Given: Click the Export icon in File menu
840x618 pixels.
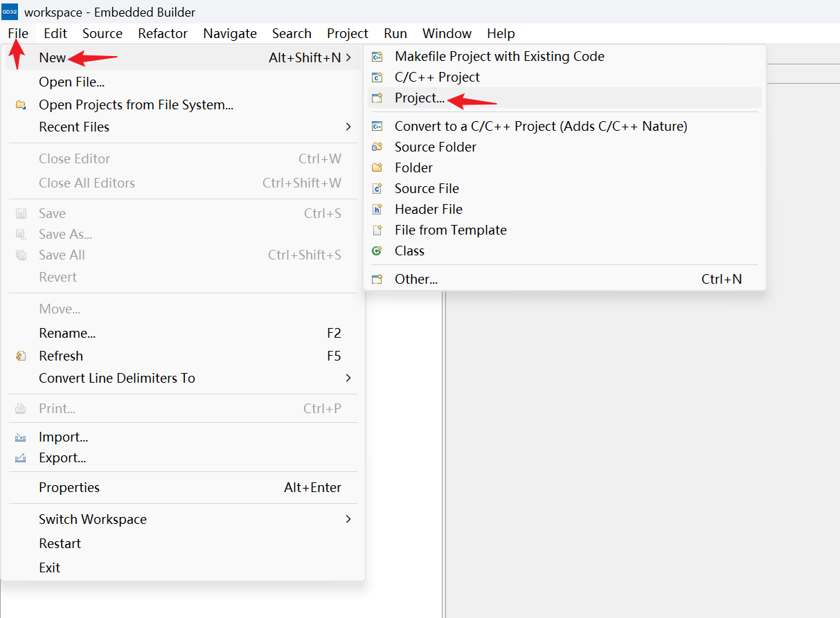Looking at the screenshot, I should (21, 458).
